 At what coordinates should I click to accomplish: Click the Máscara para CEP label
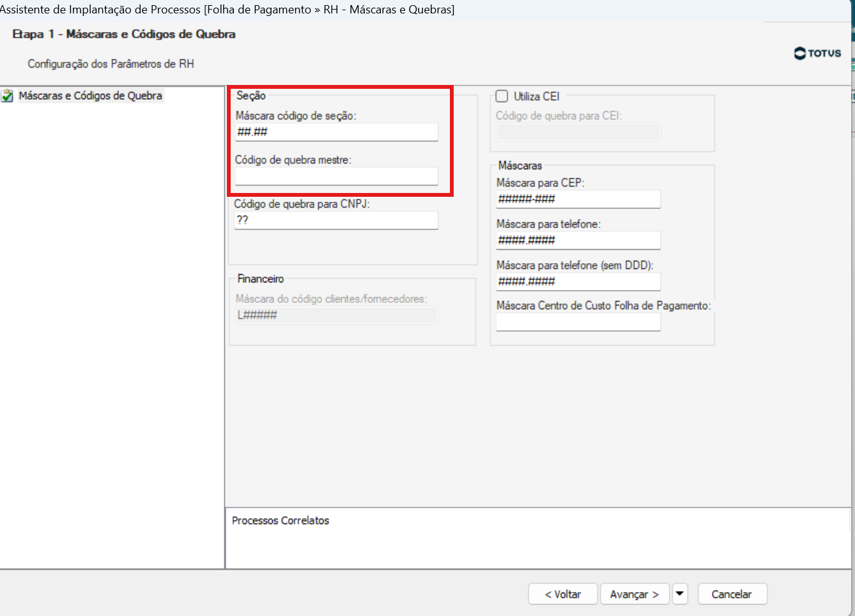[x=541, y=183]
